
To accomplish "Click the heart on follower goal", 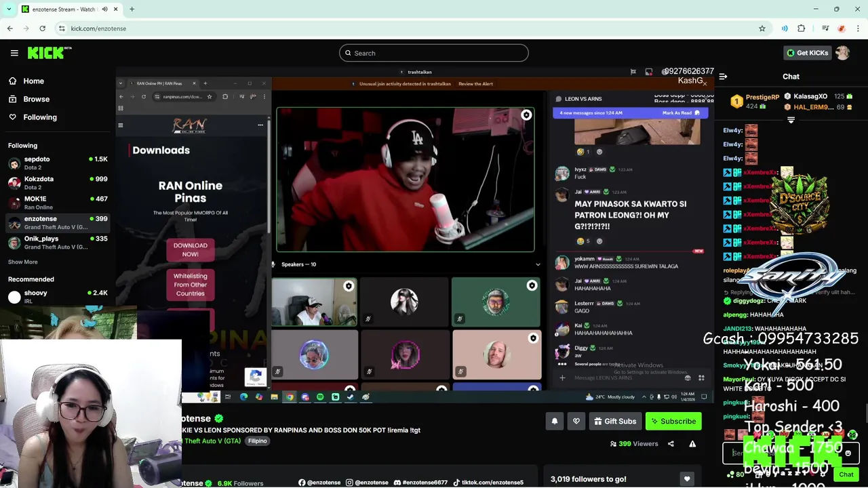I will (x=686, y=479).
